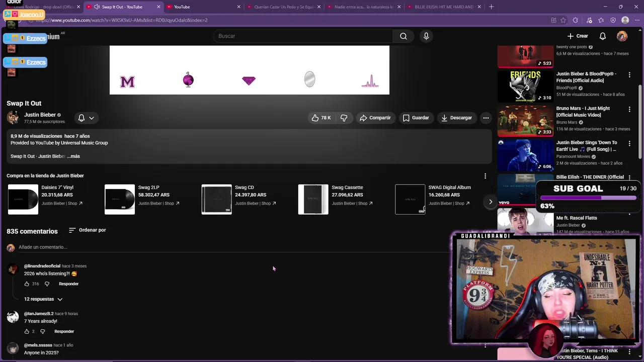Open Daisies 7" Vinyl product image
This screenshot has height=362, width=644.
pos(23,199)
